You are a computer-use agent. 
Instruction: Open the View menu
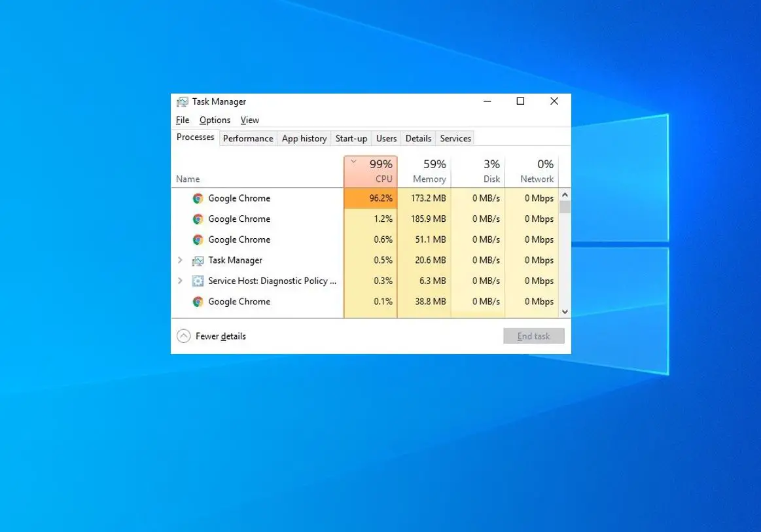coord(249,120)
